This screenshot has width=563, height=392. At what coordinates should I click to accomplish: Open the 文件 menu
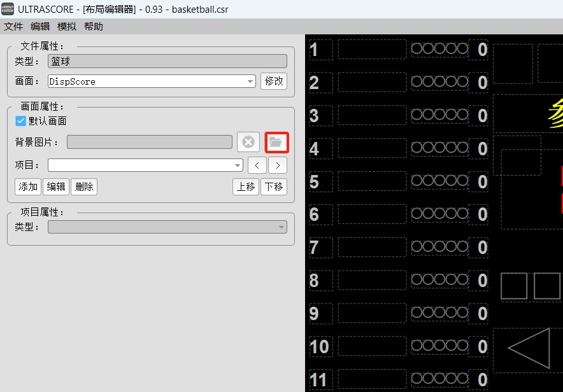13,27
